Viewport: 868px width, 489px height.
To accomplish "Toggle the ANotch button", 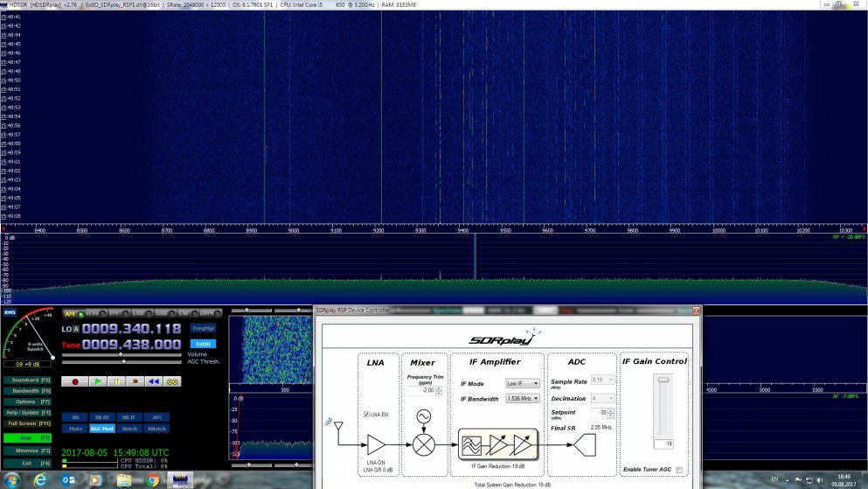I will [156, 429].
